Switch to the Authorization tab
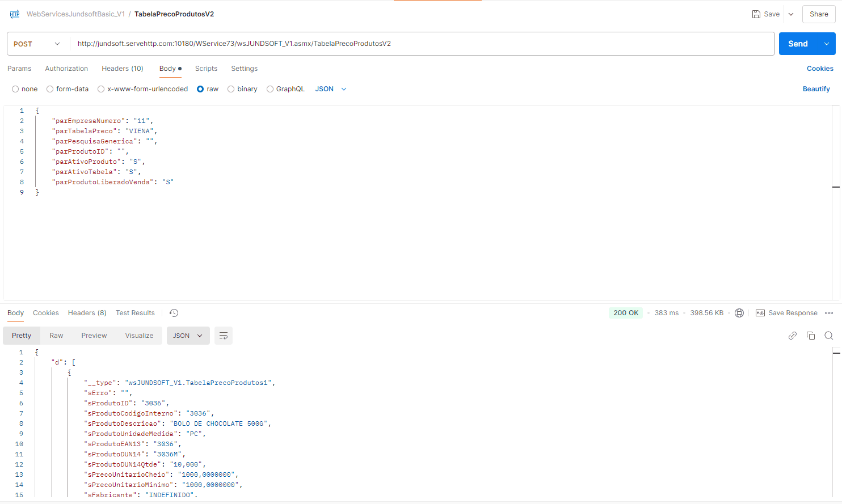The width and height of the screenshot is (842, 504). pos(66,69)
